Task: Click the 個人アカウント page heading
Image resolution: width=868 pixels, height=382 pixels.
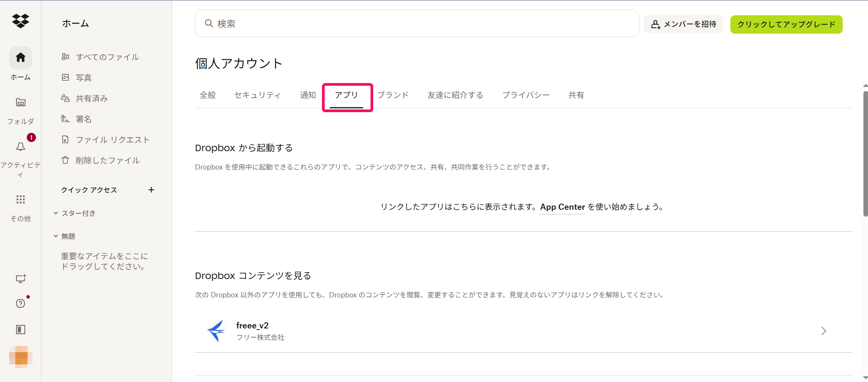Action: tap(239, 63)
